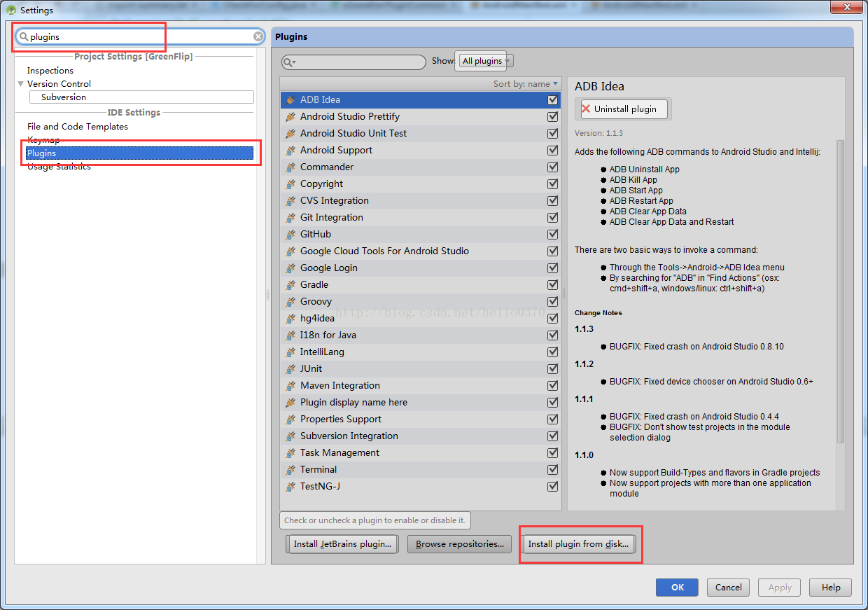This screenshot has width=868, height=610.
Task: Toggle the I18n for Java checkbox
Action: pos(553,335)
